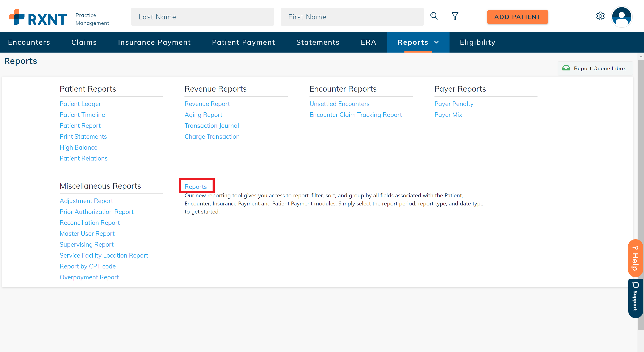
Task: Expand the Reports tab dropdown chevron
Action: [x=436, y=42]
